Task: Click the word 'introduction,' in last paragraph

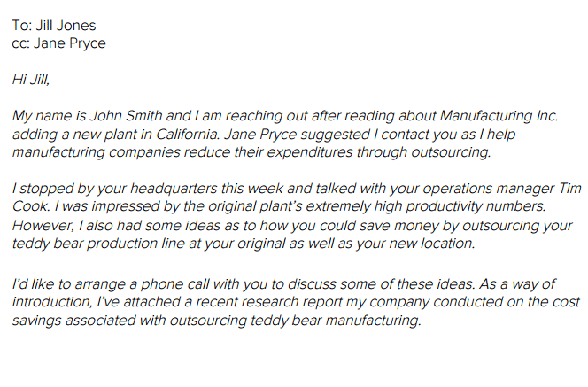Action: point(52,302)
